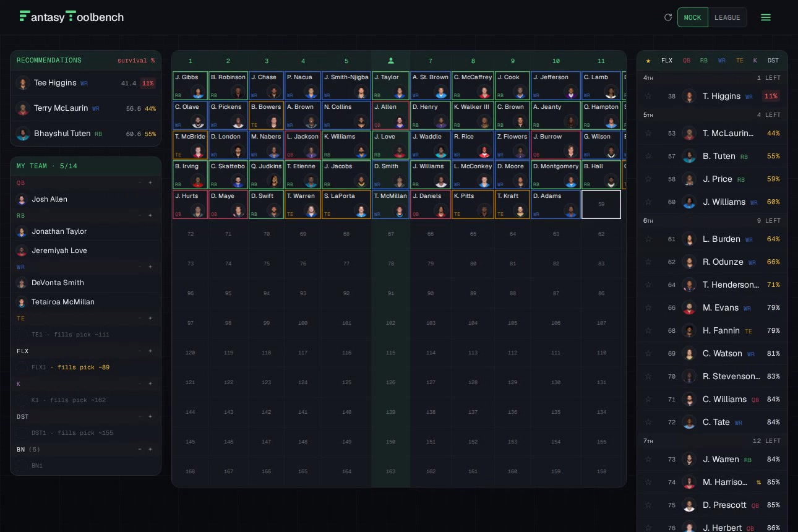Choose C. Watson from the player list
The width and height of the screenshot is (798, 532).
pyautogui.click(x=712, y=353)
